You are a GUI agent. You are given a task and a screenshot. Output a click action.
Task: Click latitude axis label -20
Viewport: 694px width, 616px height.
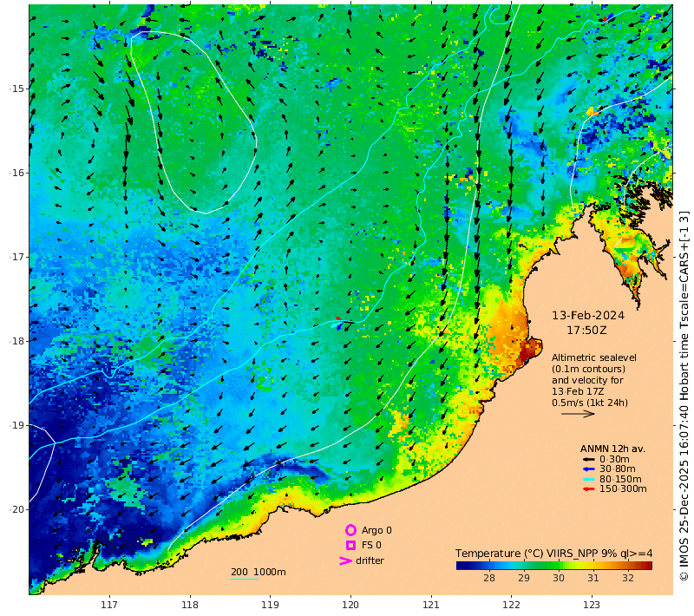(17, 509)
